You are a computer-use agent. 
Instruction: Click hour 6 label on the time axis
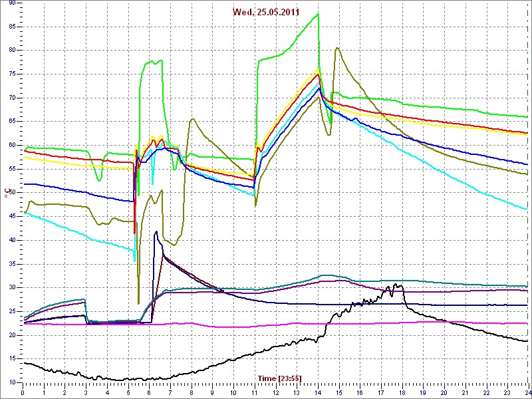click(149, 392)
